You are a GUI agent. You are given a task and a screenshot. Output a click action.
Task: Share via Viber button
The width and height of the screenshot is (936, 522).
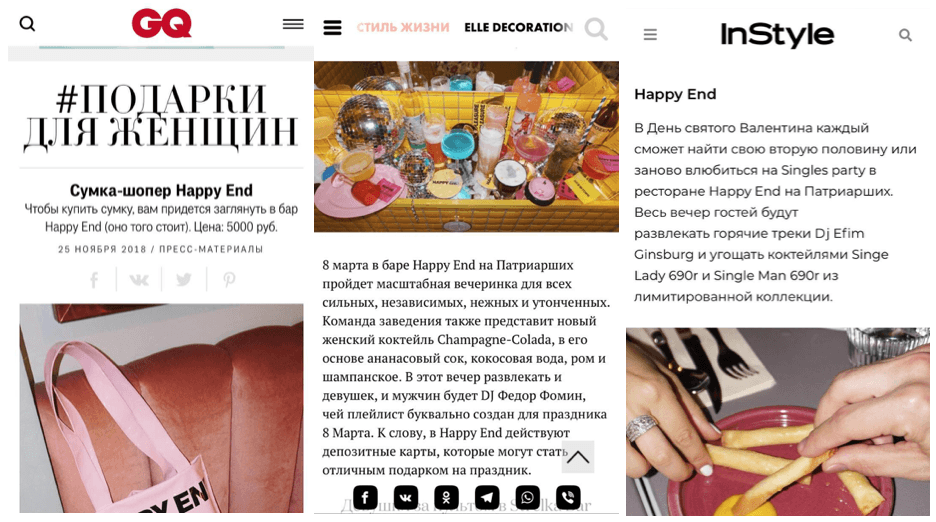pos(568,497)
